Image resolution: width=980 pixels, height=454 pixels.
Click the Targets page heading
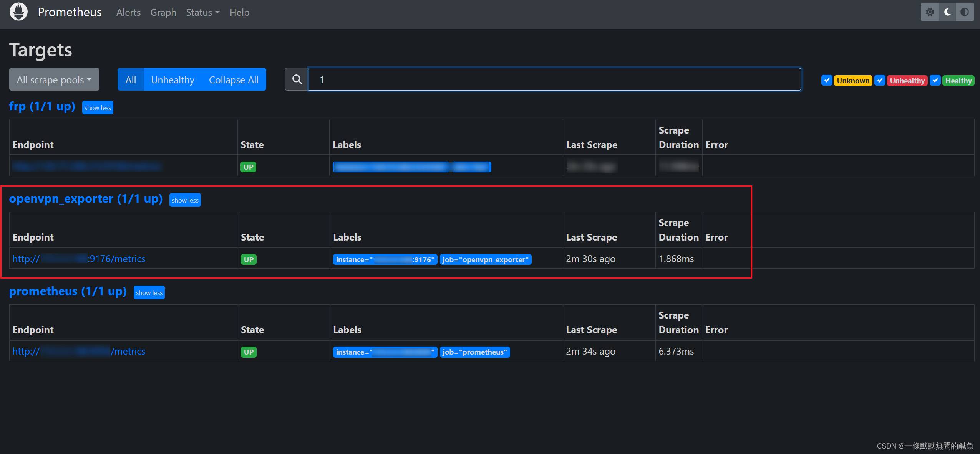(41, 50)
